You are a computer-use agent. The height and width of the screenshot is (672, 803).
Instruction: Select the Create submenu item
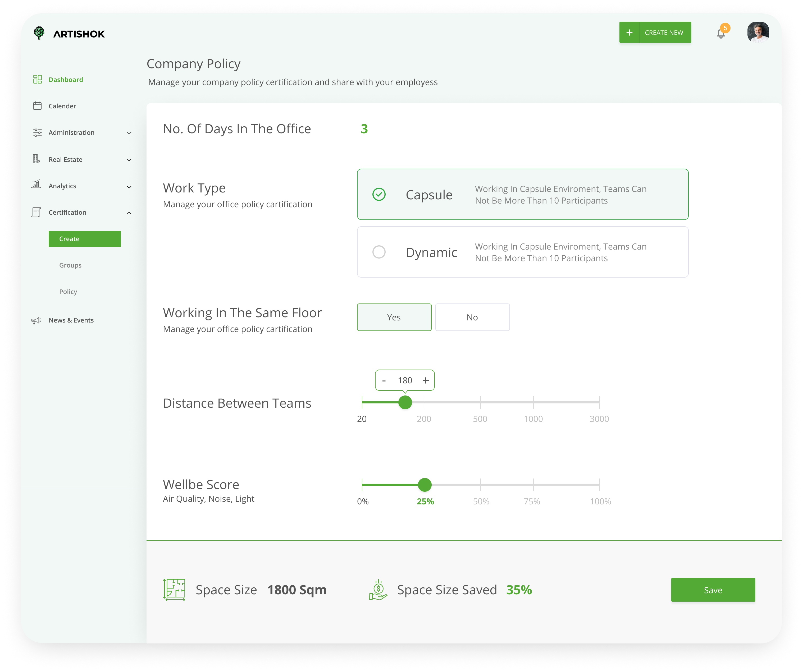[85, 239]
